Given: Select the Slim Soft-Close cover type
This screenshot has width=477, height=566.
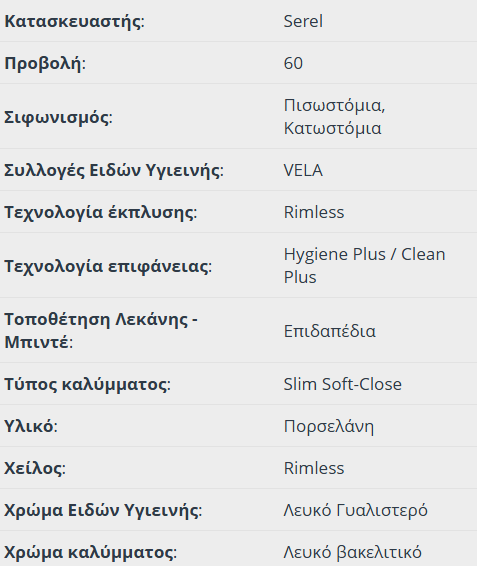Looking at the screenshot, I should click(342, 384).
